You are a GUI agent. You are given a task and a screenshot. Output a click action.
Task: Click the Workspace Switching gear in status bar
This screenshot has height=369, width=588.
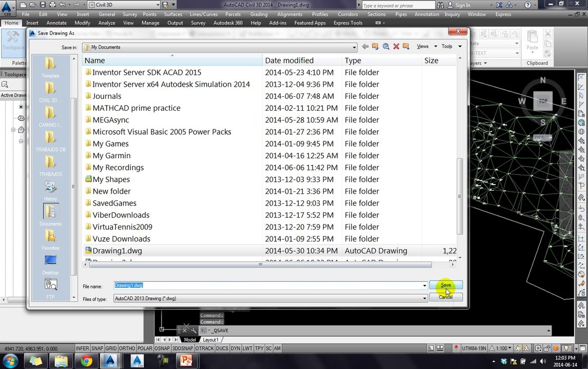click(538, 348)
